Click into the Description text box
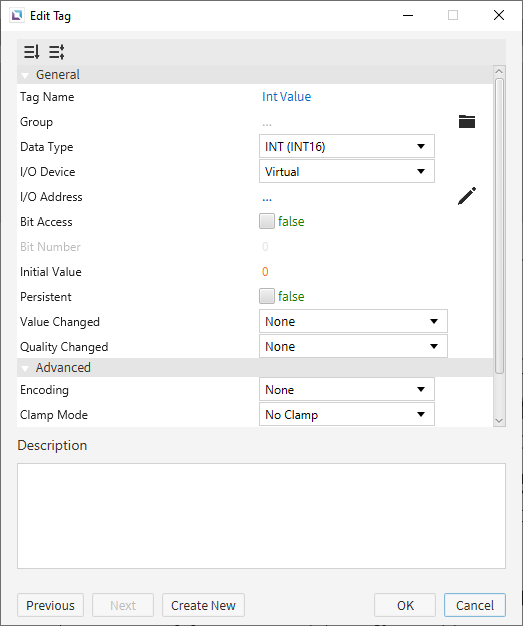This screenshot has width=523, height=626. [x=261, y=516]
